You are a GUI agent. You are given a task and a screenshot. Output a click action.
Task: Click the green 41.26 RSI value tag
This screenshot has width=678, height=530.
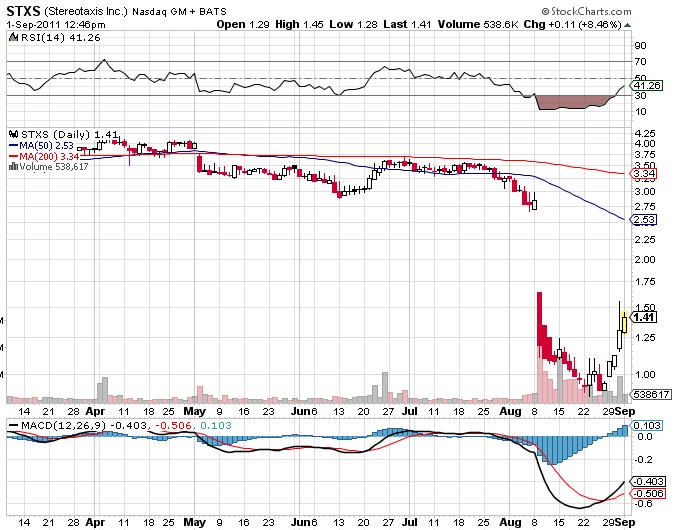point(646,86)
